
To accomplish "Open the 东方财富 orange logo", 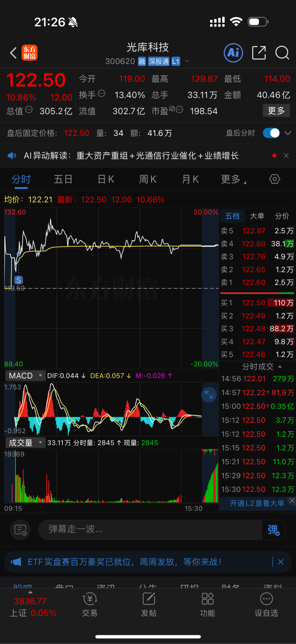I will [30, 52].
